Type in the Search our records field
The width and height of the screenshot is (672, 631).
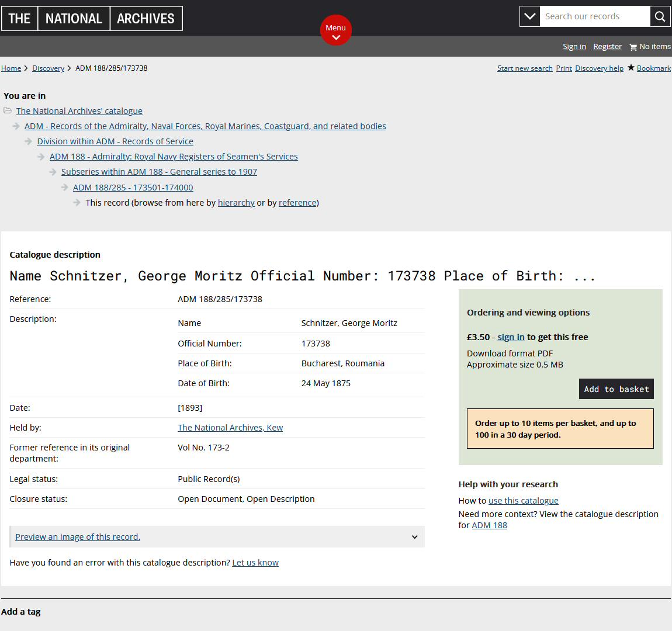click(x=594, y=16)
